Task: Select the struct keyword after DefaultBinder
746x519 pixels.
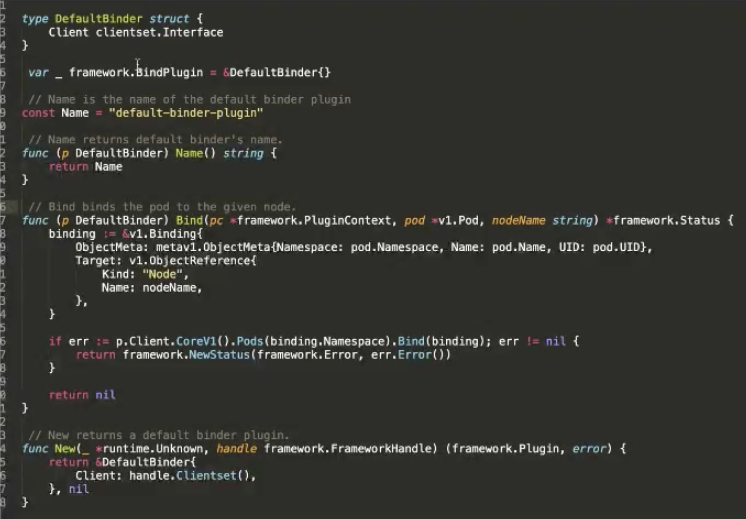Action: point(169,19)
